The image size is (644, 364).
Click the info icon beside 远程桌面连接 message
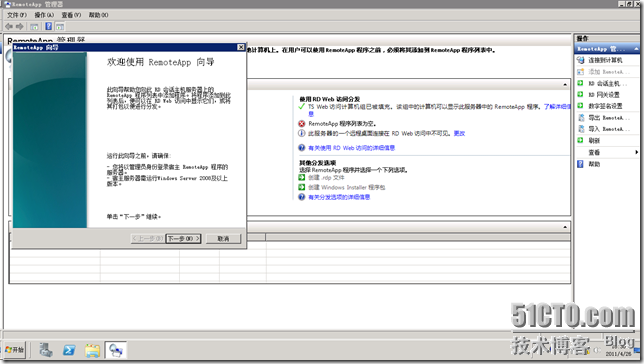(301, 133)
